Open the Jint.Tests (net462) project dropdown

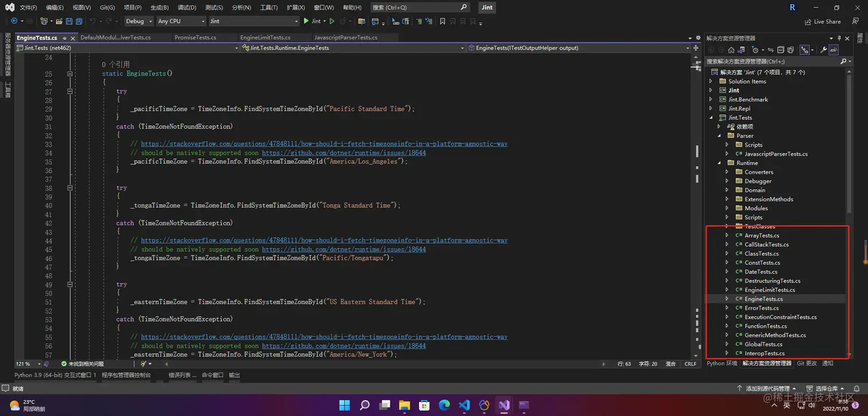pyautogui.click(x=127, y=48)
